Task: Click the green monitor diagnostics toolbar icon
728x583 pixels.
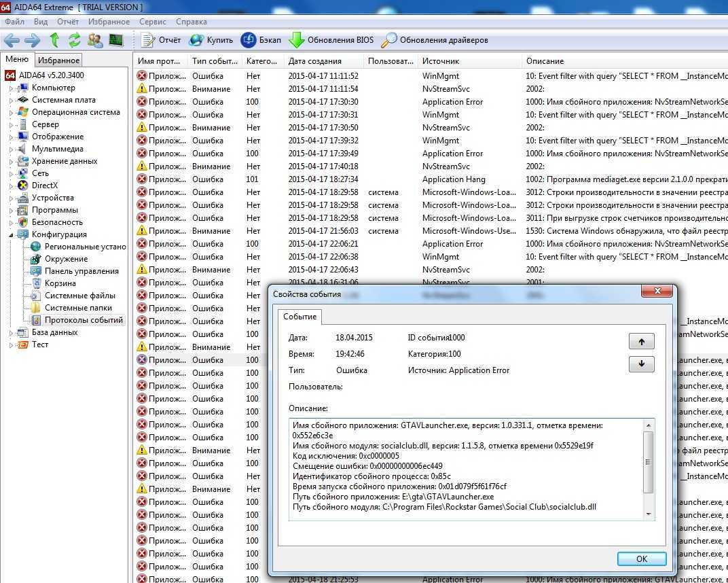Action: pos(116,40)
